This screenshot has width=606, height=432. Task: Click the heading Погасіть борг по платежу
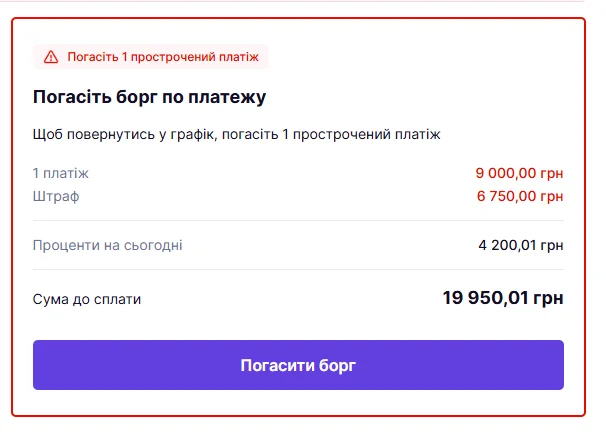pos(149,97)
